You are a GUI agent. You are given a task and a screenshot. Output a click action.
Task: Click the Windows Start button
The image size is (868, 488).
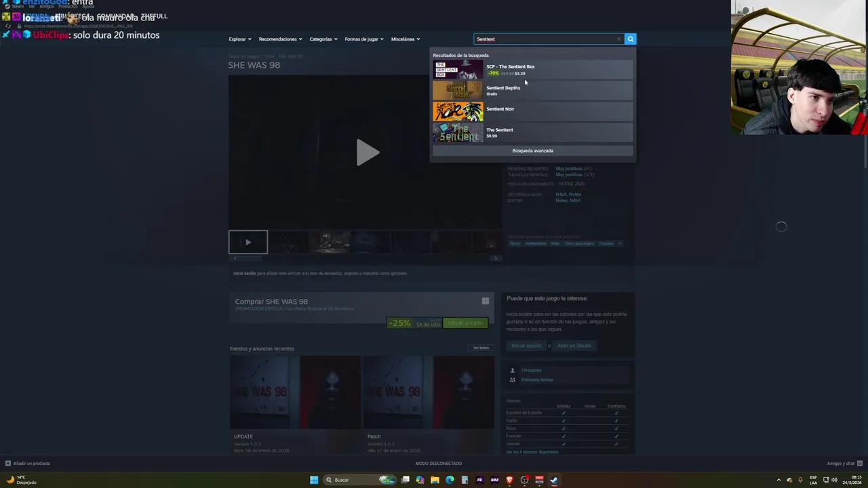314,480
